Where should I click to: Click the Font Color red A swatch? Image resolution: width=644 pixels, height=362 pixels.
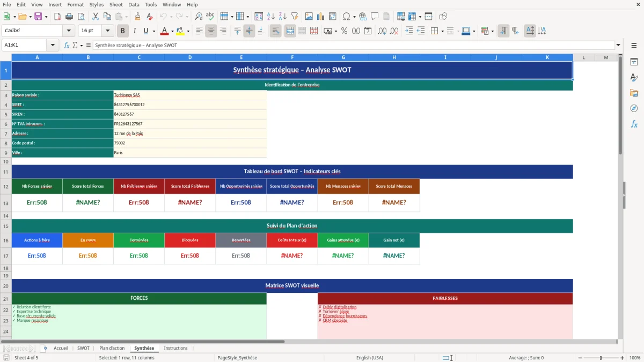pyautogui.click(x=164, y=31)
